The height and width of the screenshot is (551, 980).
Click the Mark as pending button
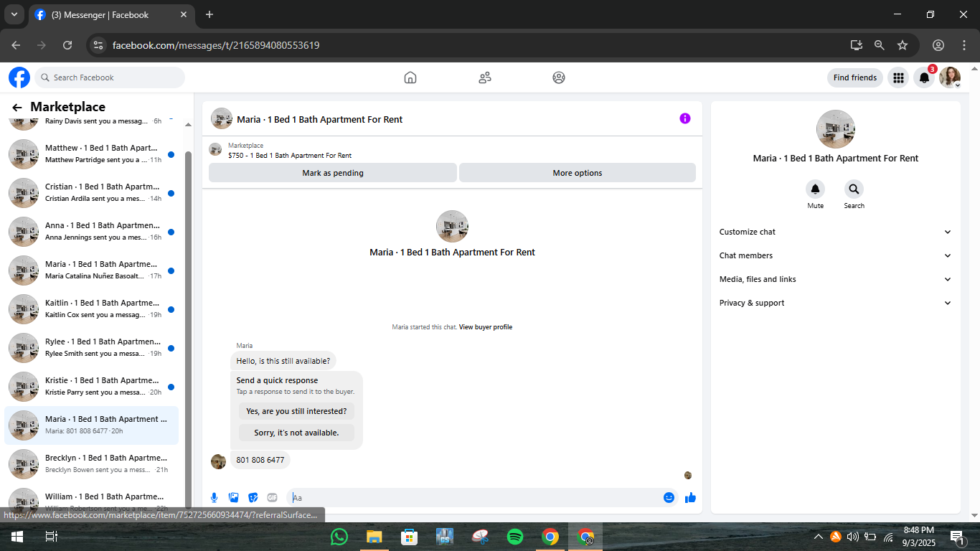click(333, 173)
